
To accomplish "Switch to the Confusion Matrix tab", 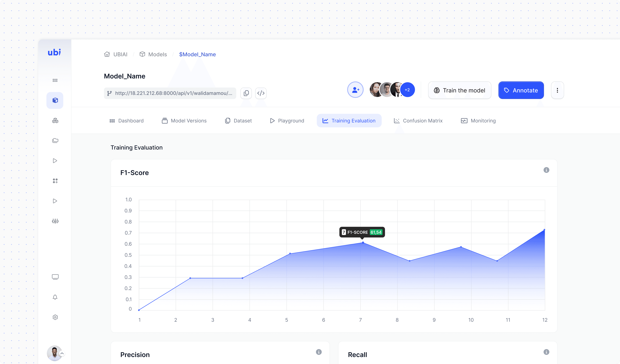I will click(418, 121).
